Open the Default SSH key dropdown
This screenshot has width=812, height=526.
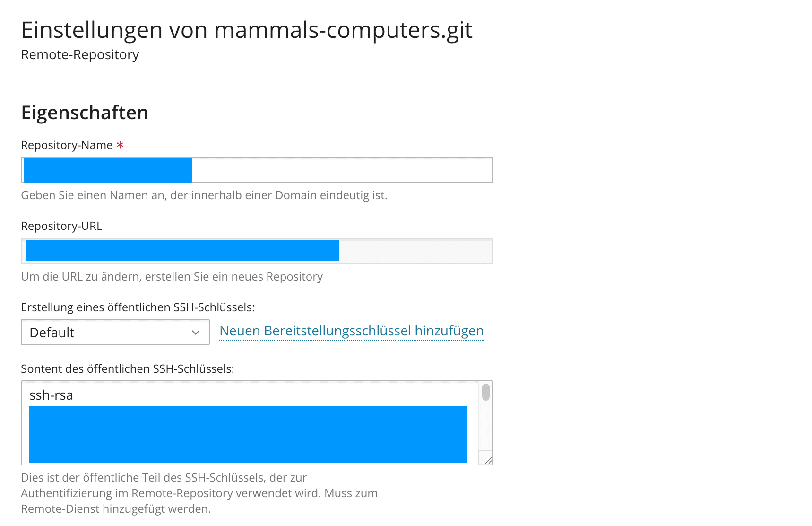(109, 333)
